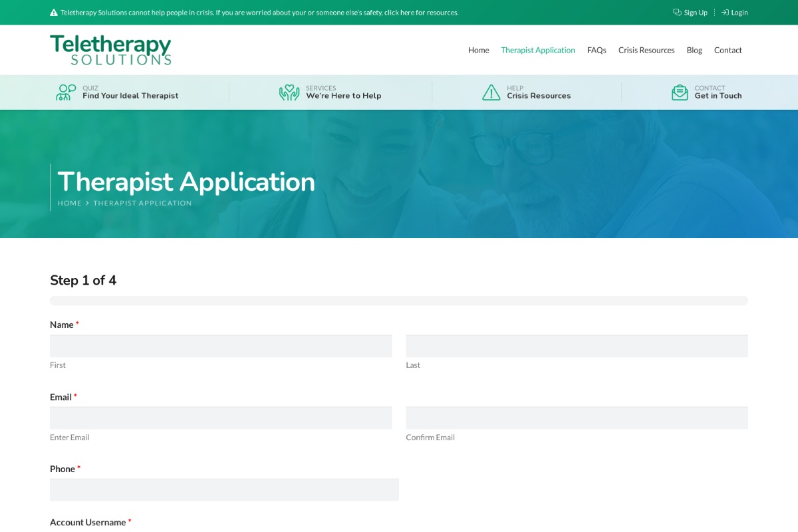Click the THERAPIST APPLICATION breadcrumb text
Viewport: 798px width, 532px height.
click(142, 203)
